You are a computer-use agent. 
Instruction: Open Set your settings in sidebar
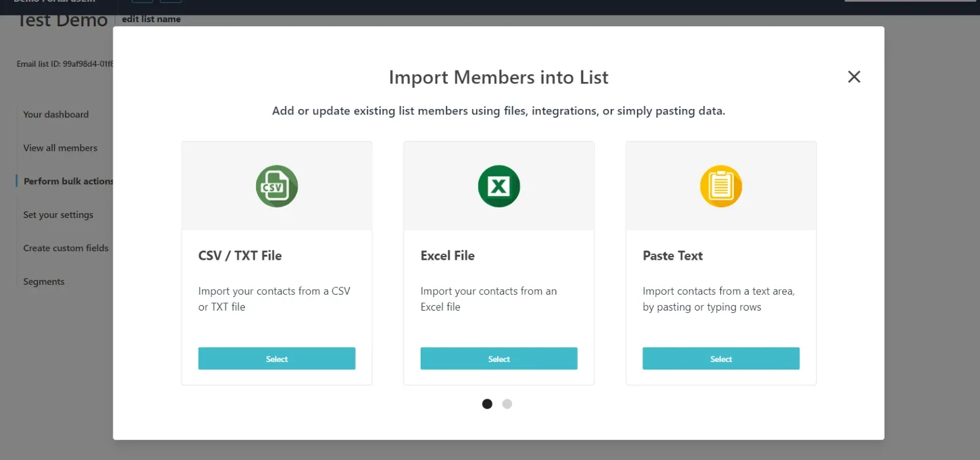pos(58,215)
